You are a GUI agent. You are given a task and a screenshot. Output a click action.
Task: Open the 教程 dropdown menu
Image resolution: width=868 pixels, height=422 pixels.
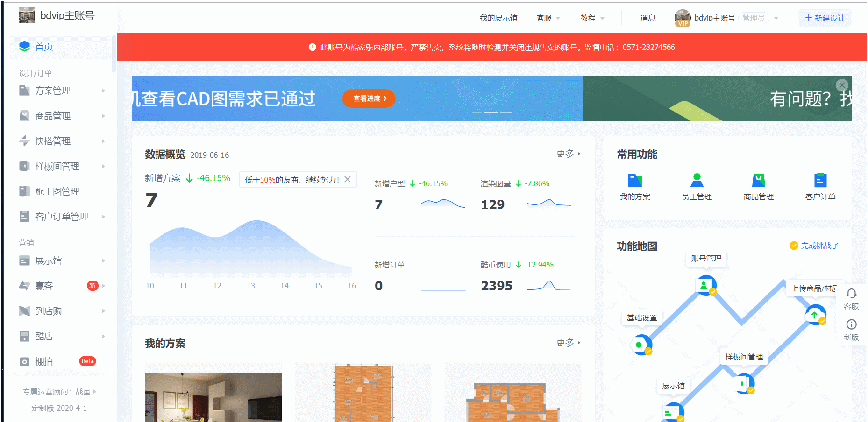tap(592, 18)
